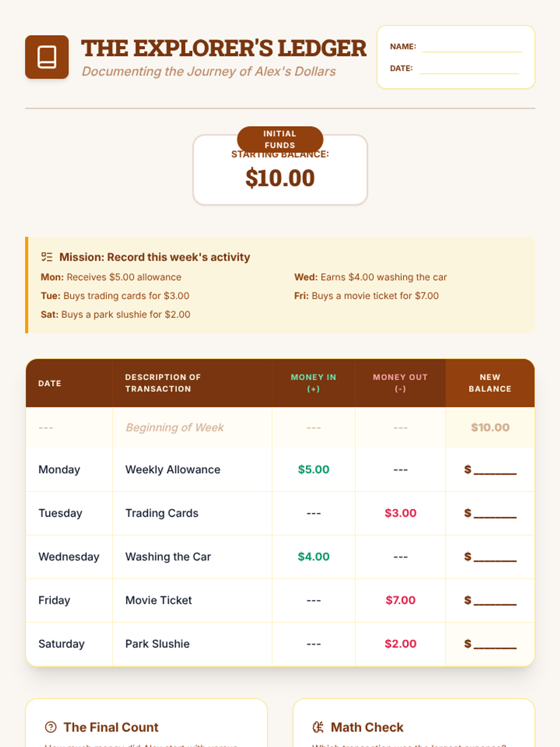Click Tuesday's New Balance blank
Image resolution: width=560 pixels, height=747 pixels.
coord(495,513)
